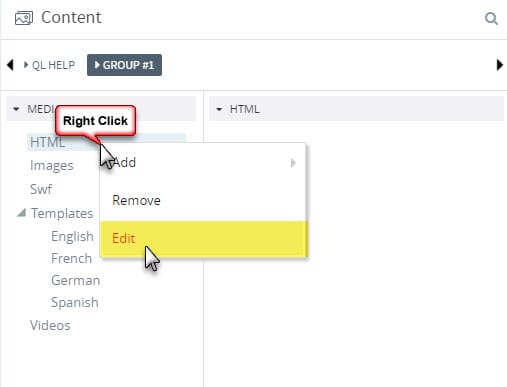507x387 pixels.
Task: Select the Images tree item
Action: [x=52, y=165]
